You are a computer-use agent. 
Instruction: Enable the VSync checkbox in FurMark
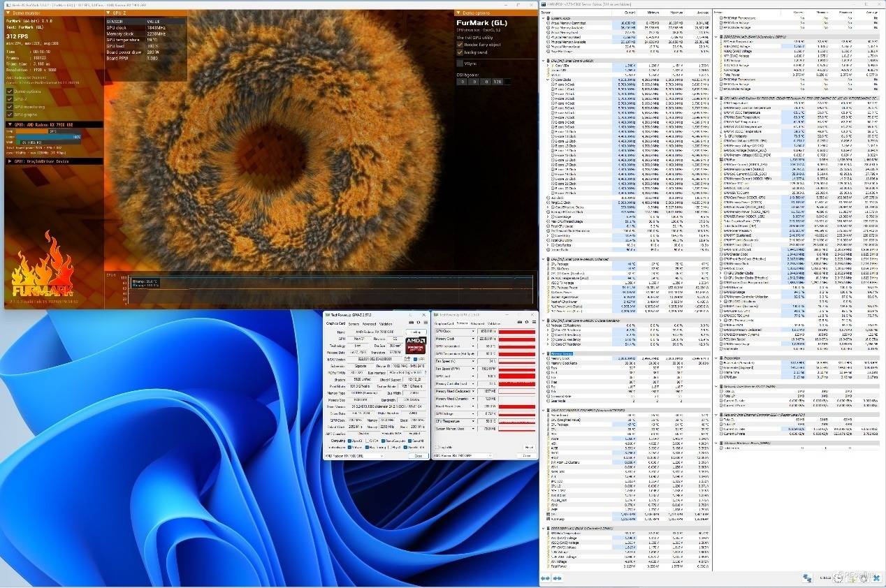460,64
